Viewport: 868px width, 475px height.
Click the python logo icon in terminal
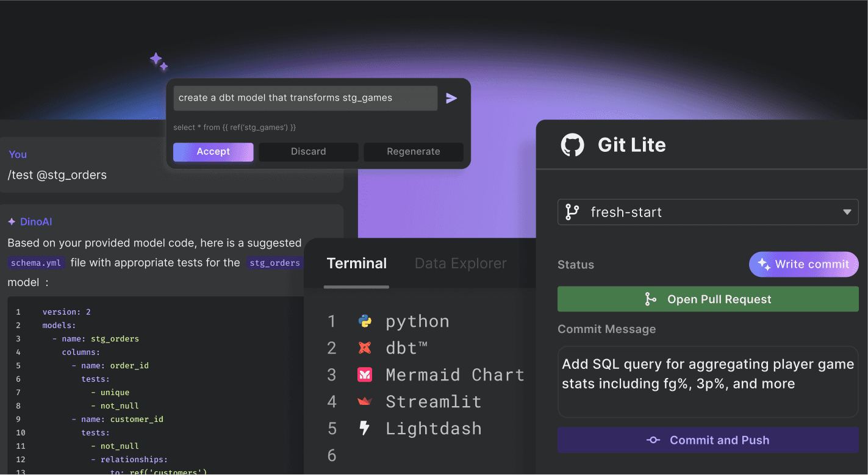pyautogui.click(x=365, y=321)
